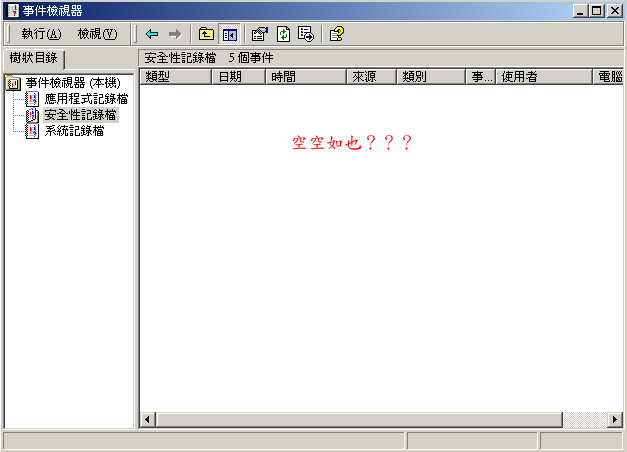
Task: Toggle the Show/Hide console tree icon
Action: [x=230, y=34]
